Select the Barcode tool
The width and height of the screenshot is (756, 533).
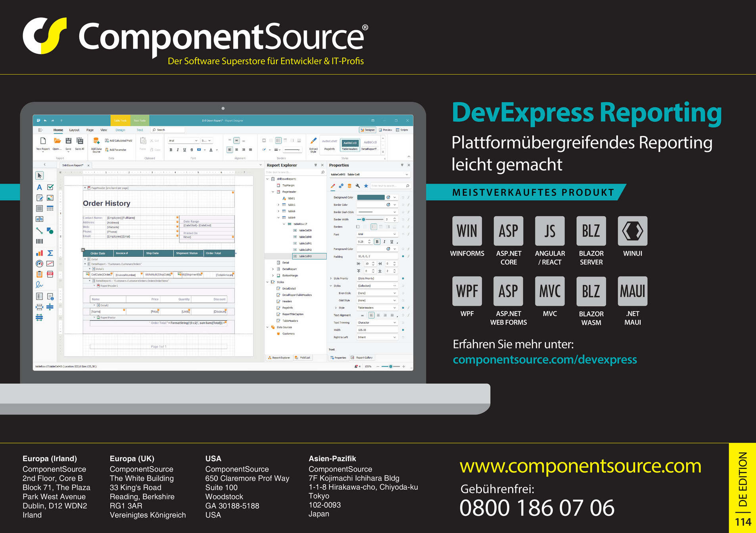coord(39,241)
